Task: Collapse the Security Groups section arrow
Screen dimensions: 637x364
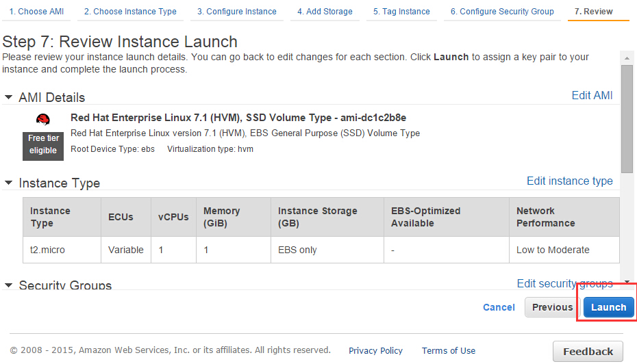Action: [x=8, y=285]
